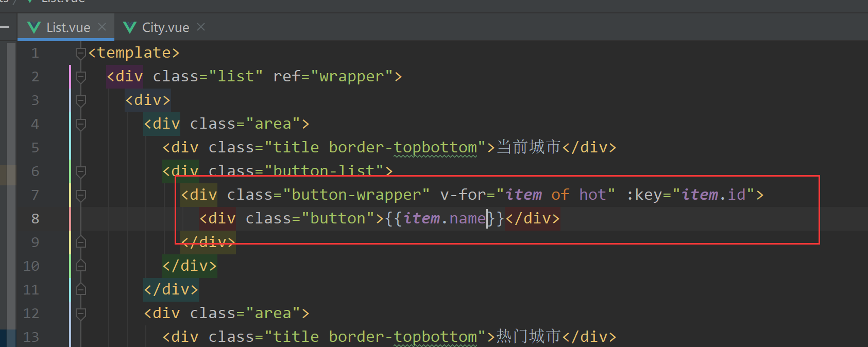Click the button-wrapper class name
Viewport: 868px width, 347px height.
click(356, 195)
